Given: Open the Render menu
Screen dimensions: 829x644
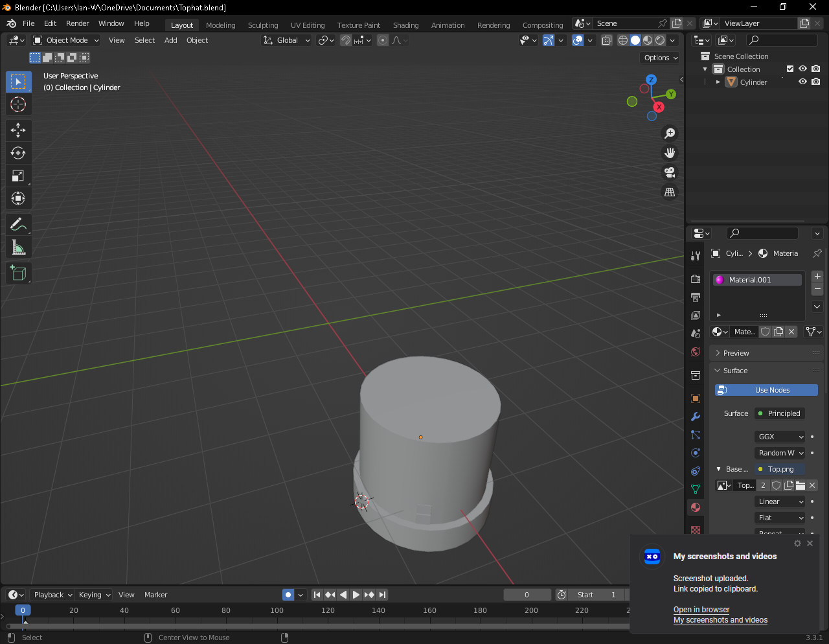Looking at the screenshot, I should pyautogui.click(x=77, y=23).
